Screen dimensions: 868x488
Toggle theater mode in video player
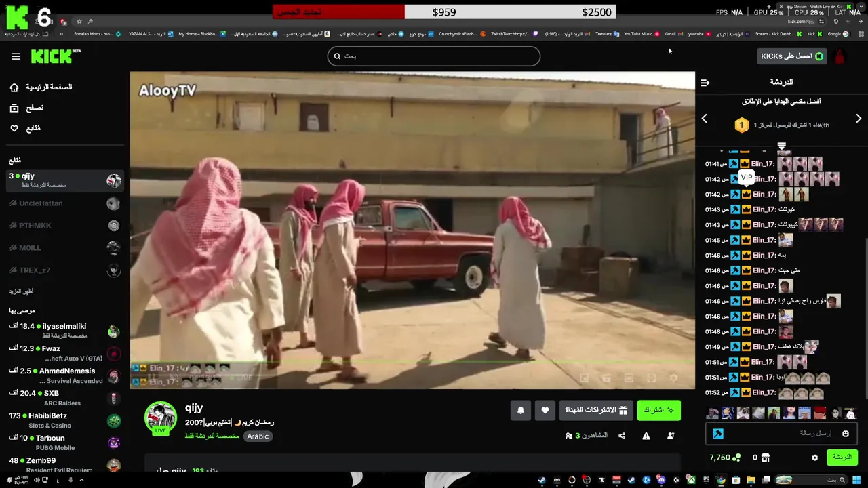coord(629,378)
